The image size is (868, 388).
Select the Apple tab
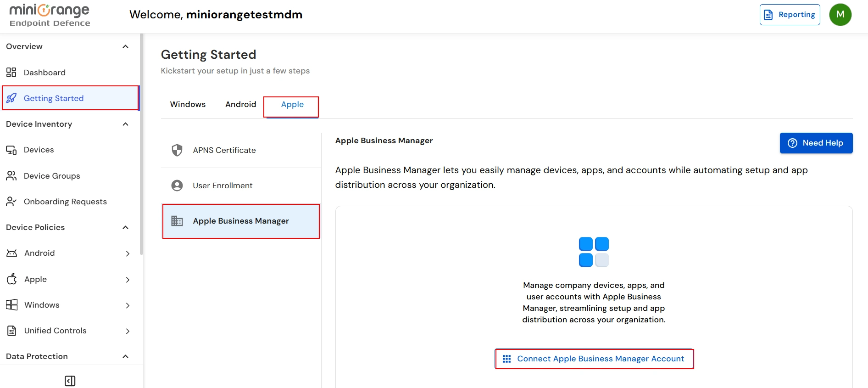292,104
